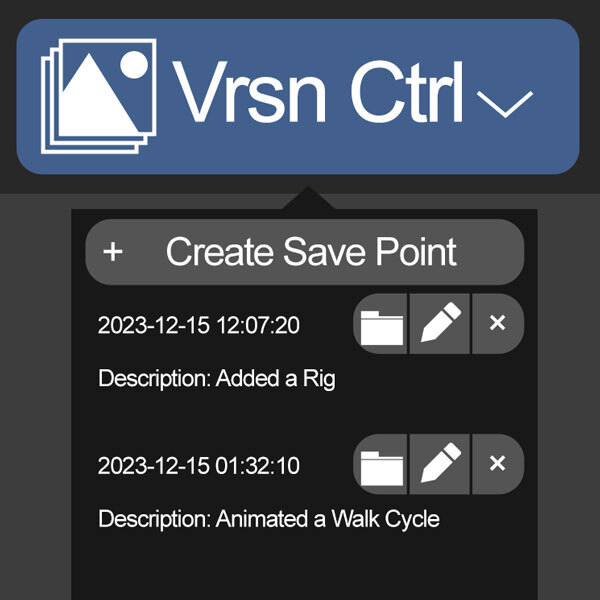Open folder for 01:32:10 save point
This screenshot has height=600, width=600.
click(x=381, y=464)
